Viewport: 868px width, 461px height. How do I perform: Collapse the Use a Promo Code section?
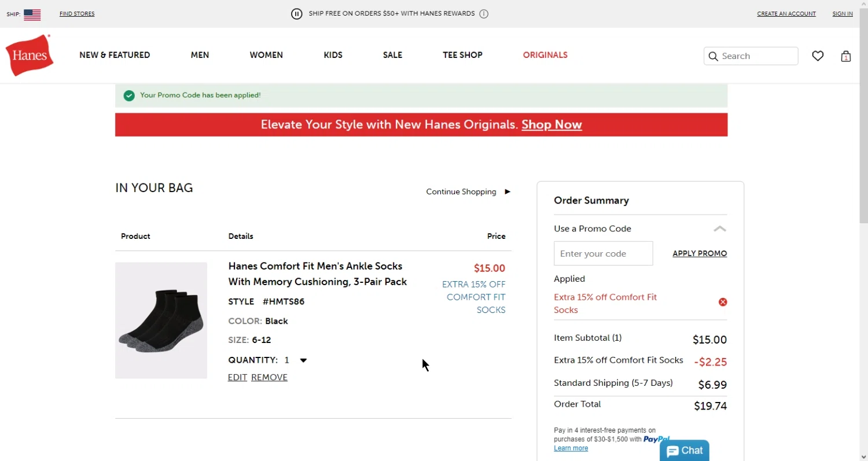(x=720, y=228)
